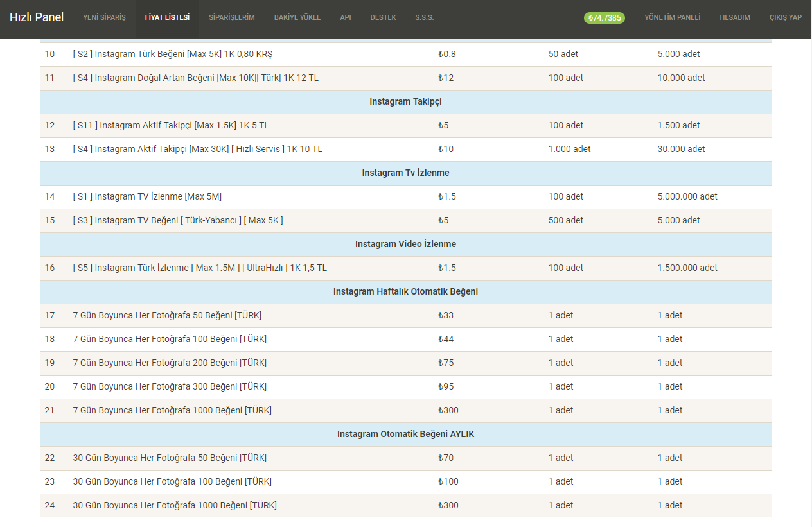812x527 pixels.
Task: Go to Siparişlerim page
Action: (231, 18)
